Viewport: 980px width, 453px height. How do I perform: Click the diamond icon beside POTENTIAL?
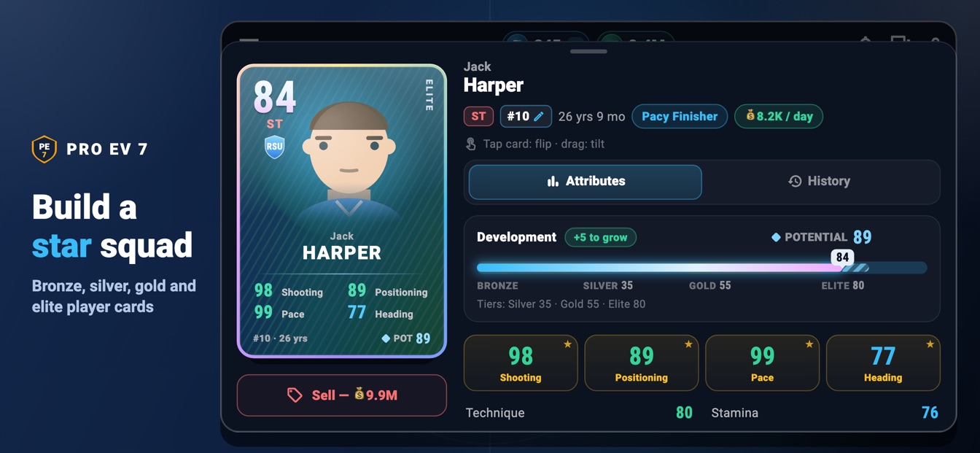[x=776, y=237]
